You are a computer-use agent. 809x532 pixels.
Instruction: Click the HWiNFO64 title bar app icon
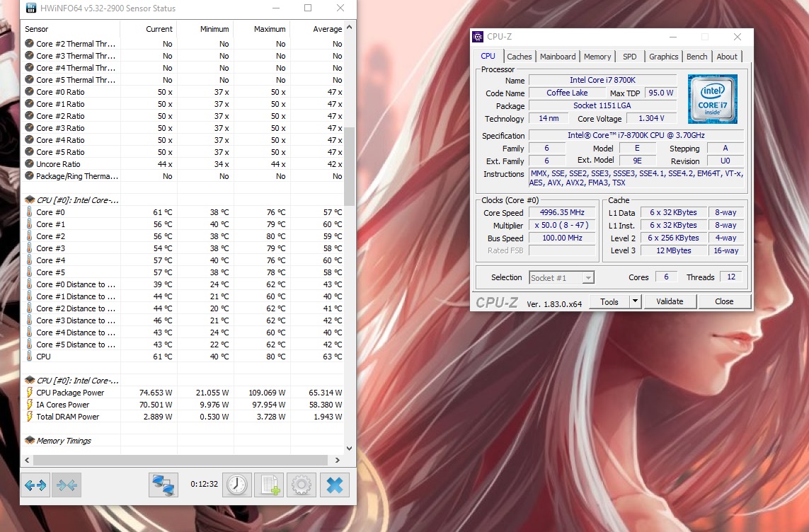pyautogui.click(x=31, y=8)
